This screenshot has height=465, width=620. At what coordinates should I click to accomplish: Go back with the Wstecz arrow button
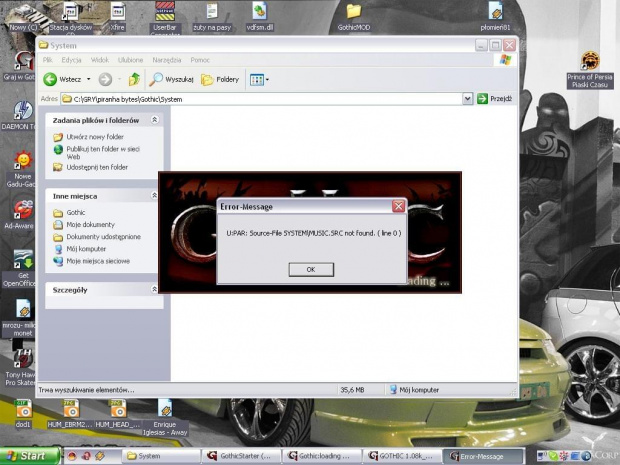(x=62, y=79)
